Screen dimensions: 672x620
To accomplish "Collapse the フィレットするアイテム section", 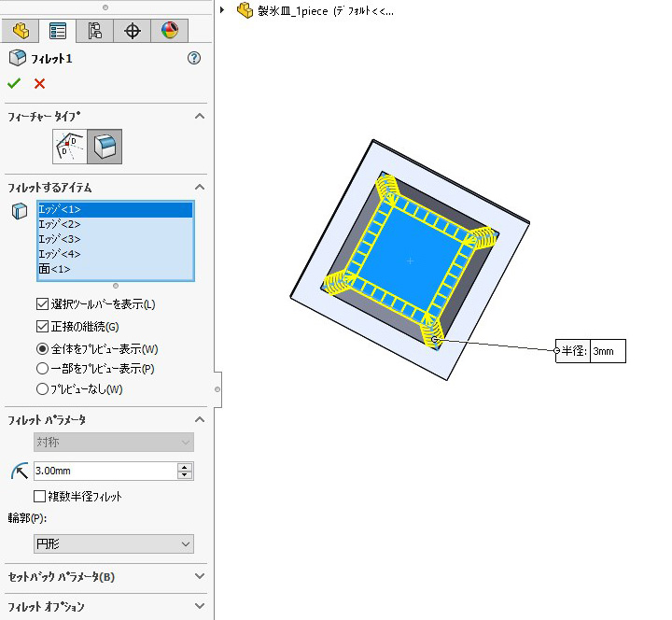I will pyautogui.click(x=199, y=188).
